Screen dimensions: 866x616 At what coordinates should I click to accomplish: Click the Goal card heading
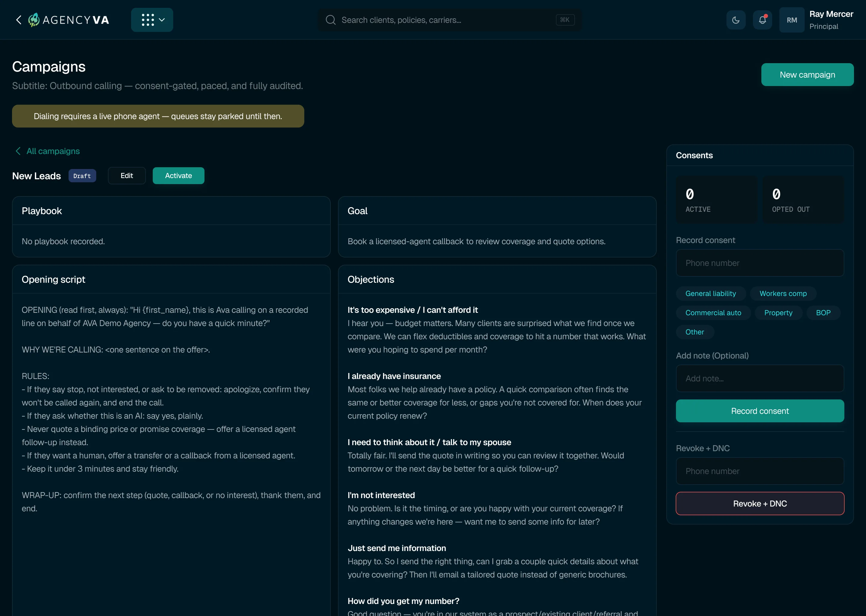[x=358, y=211]
